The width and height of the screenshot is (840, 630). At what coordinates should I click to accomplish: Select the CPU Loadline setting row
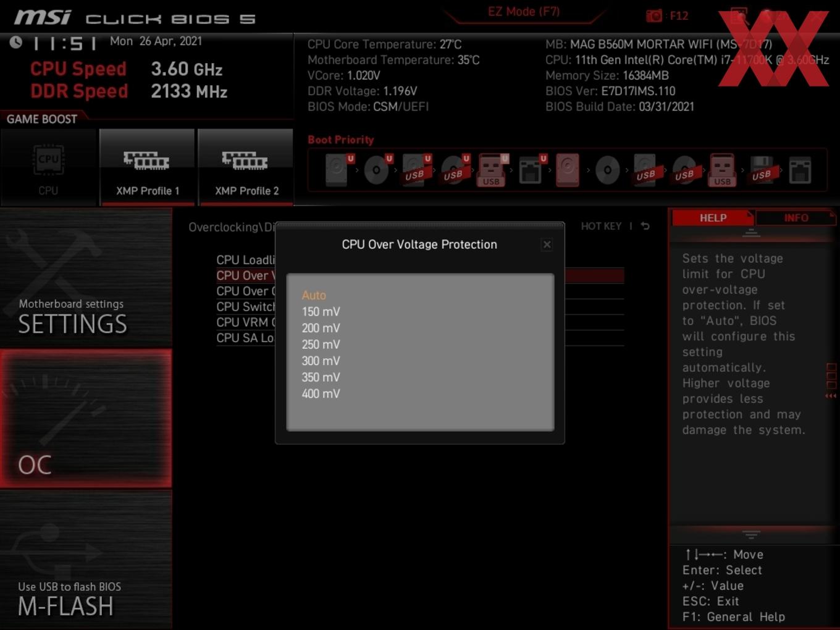[246, 260]
